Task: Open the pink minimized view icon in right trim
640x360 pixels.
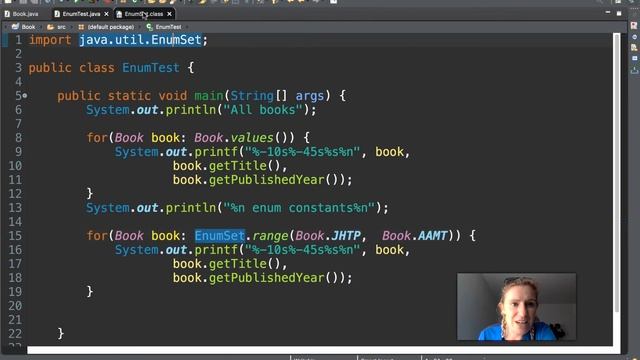Action: coord(634,26)
